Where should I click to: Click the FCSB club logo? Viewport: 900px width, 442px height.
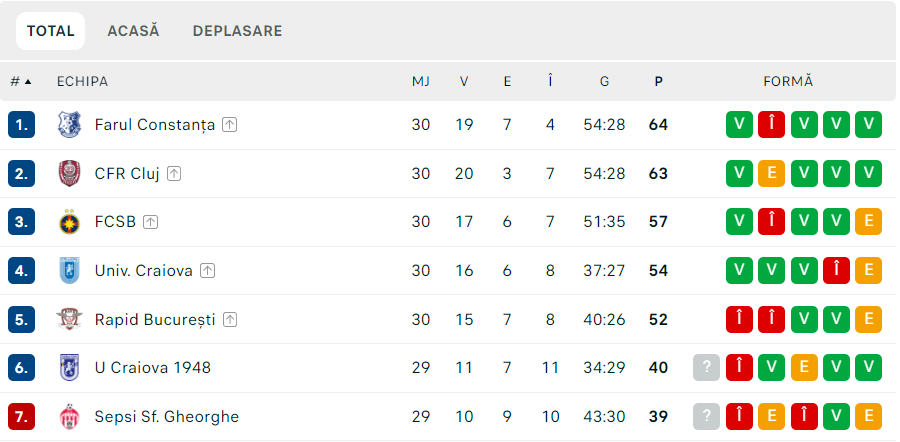69,222
